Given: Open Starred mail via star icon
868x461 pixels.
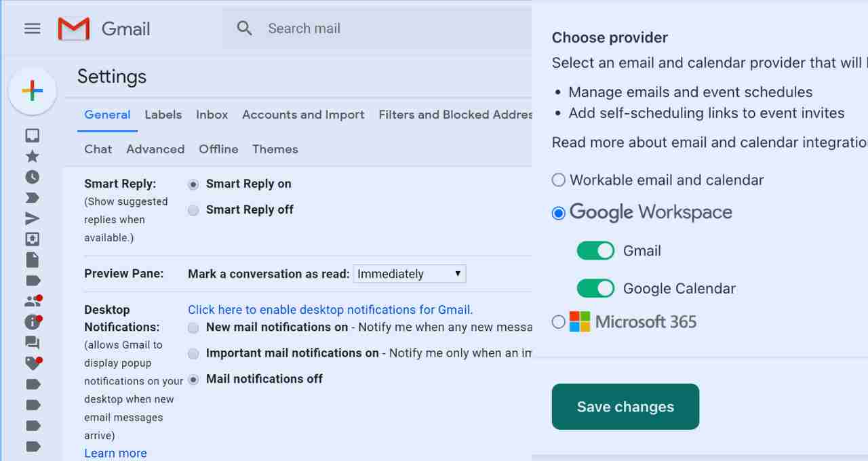Looking at the screenshot, I should pyautogui.click(x=32, y=157).
